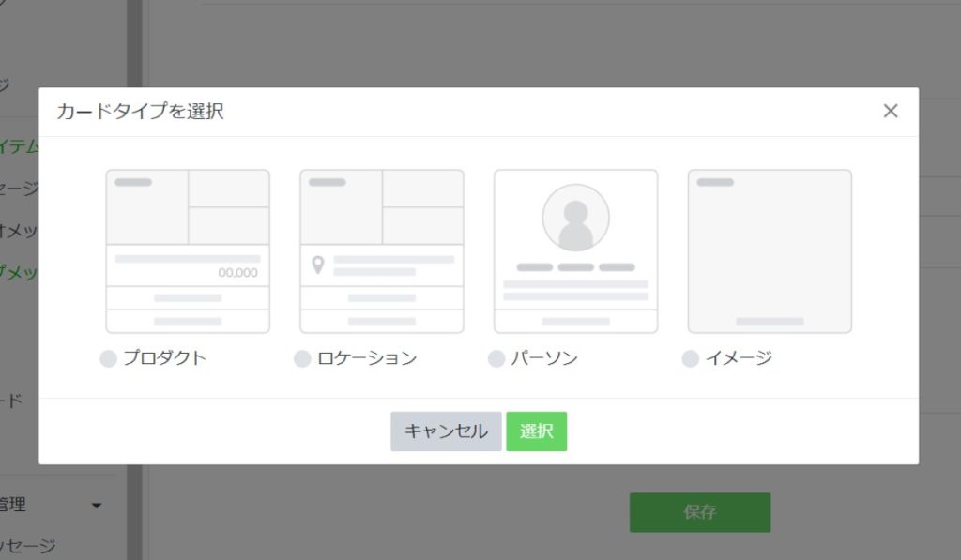Click the person avatar icon on the パーソン card

[575, 217]
